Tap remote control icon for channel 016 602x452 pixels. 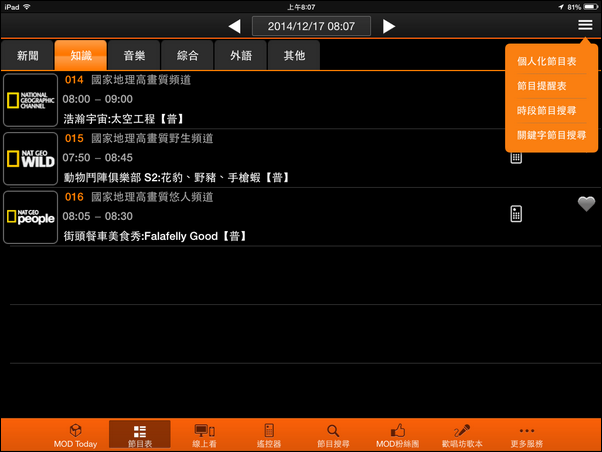(516, 214)
